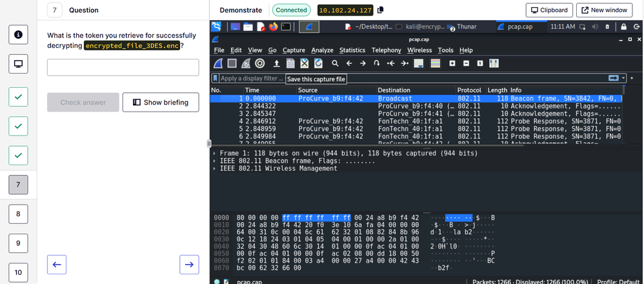This screenshot has height=284, width=644.
Task: Open the Analyze menu
Action: (322, 50)
